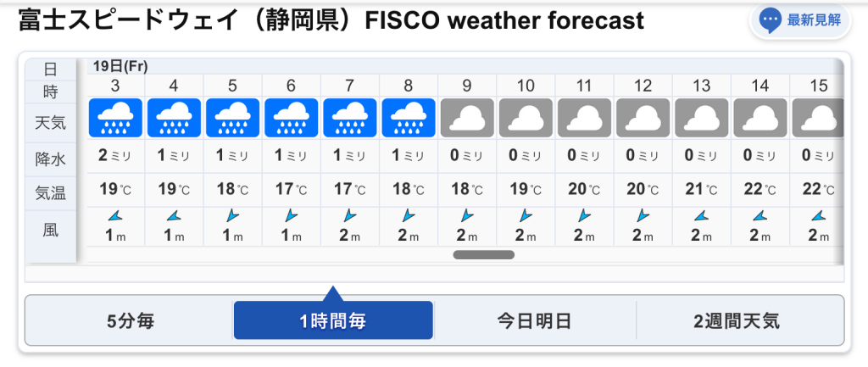
Task: Click the wind direction arrow at 13 o'clock
Action: click(701, 216)
